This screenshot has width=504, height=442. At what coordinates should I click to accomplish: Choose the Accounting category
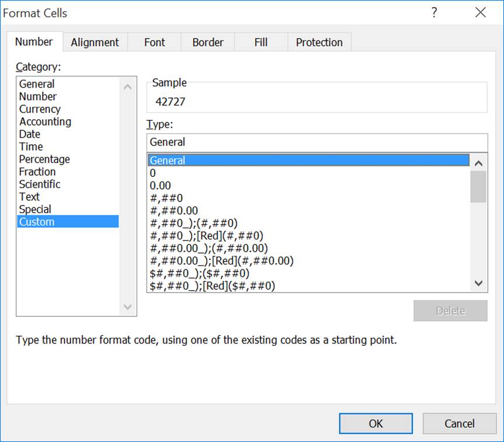[68, 121]
